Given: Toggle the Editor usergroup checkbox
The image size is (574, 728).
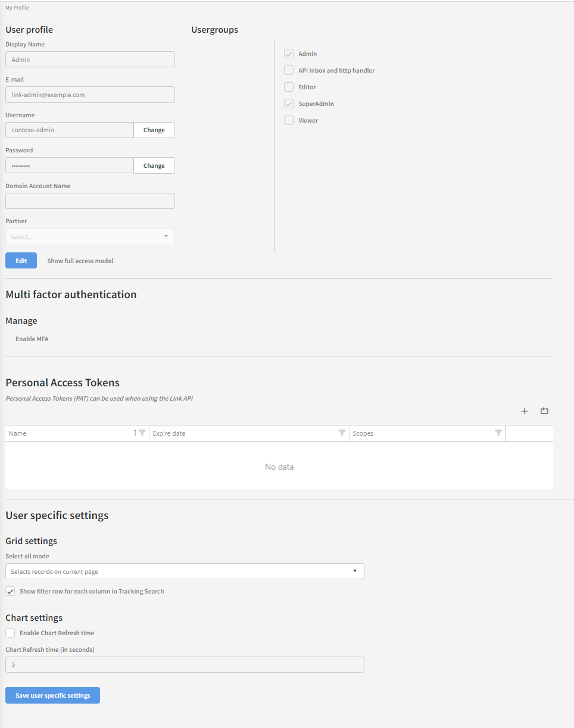Looking at the screenshot, I should 289,87.
